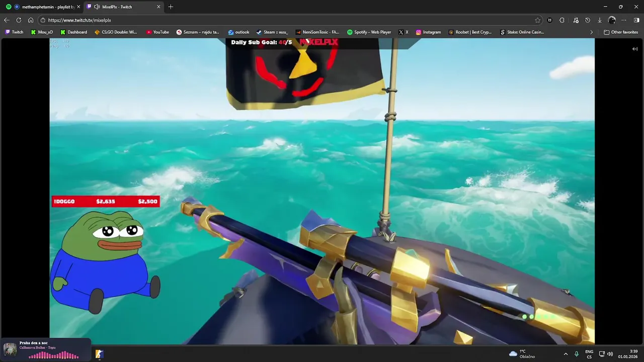Open the NeniSomToxic bookmark
The height and width of the screenshot is (362, 644).
point(317,32)
